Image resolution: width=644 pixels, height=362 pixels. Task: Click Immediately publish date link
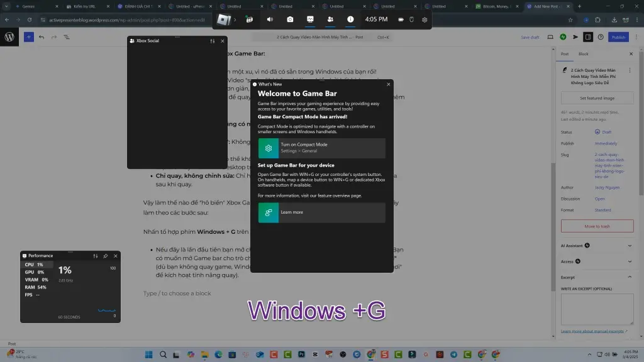coord(606,144)
